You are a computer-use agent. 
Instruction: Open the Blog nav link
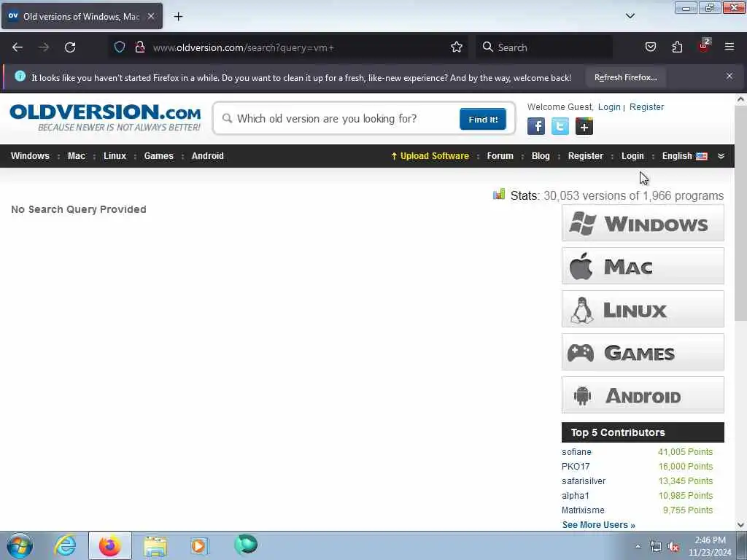[x=541, y=156]
